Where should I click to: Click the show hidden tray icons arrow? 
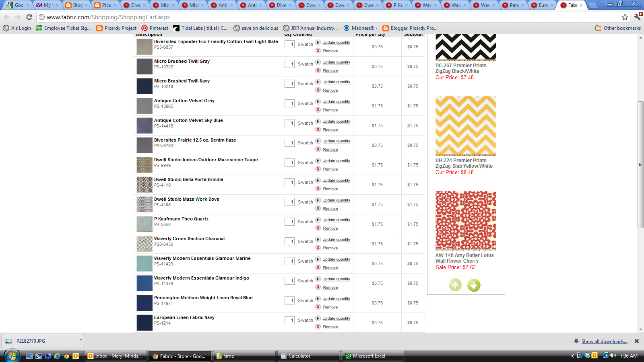tap(572, 356)
